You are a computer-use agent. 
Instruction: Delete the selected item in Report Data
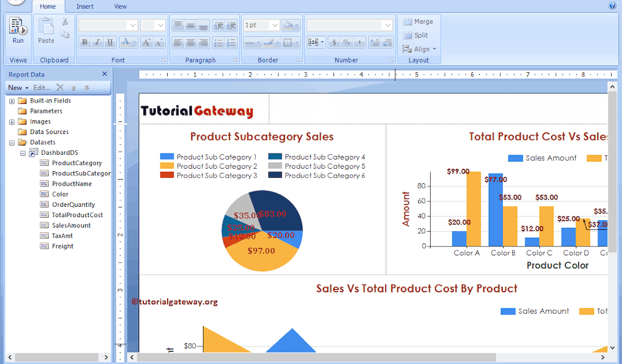pyautogui.click(x=59, y=87)
